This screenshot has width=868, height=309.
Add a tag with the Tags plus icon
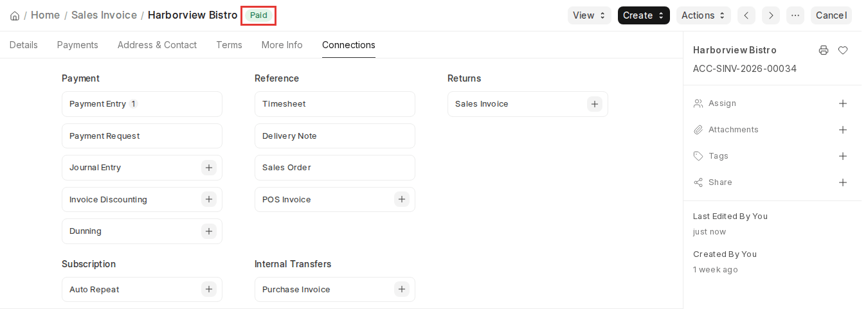click(843, 156)
